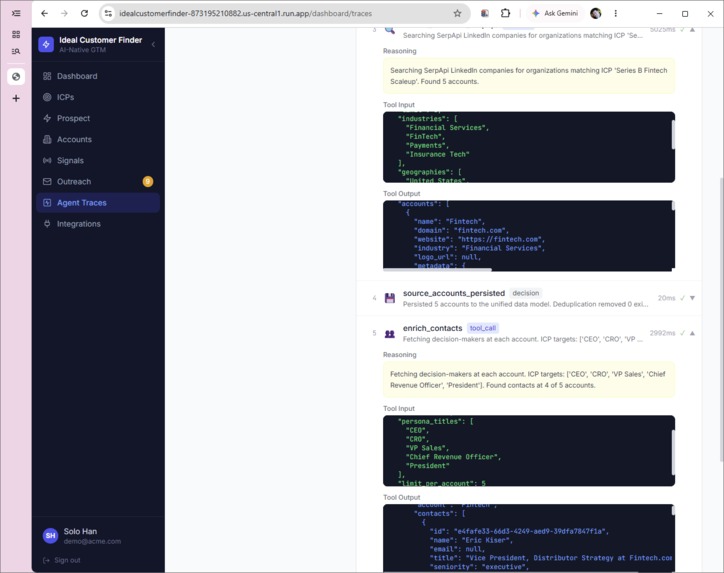Screen dimensions: 724x573
Task: Open a new tab with plus
Action: [16, 98]
